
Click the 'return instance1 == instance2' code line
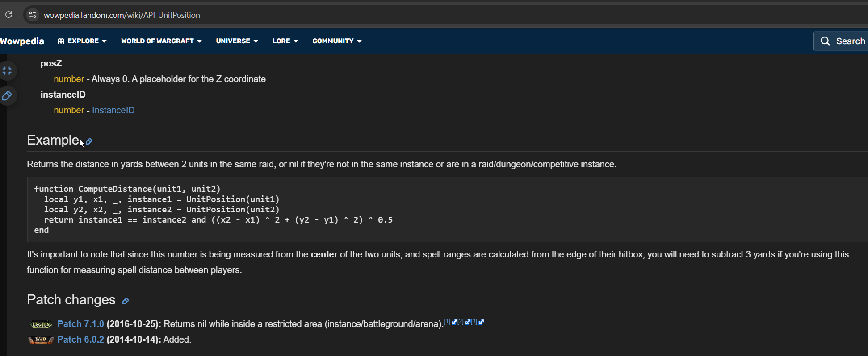[x=218, y=220]
